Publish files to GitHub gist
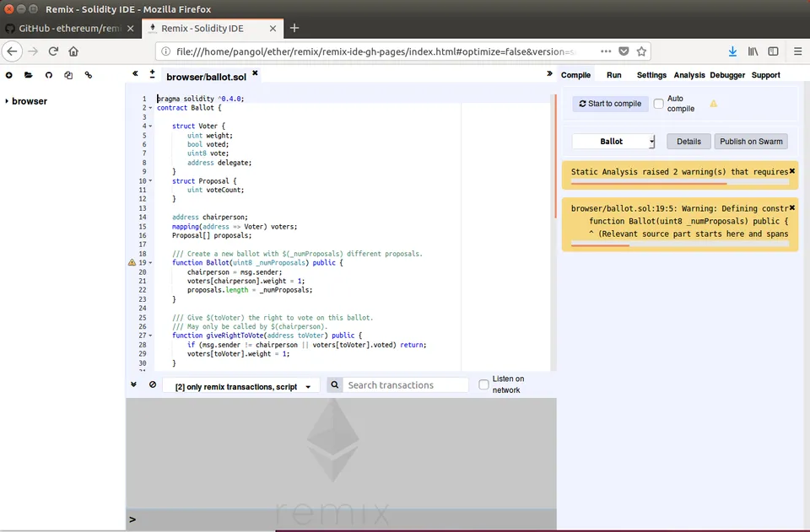The width and height of the screenshot is (810, 532). pos(49,75)
